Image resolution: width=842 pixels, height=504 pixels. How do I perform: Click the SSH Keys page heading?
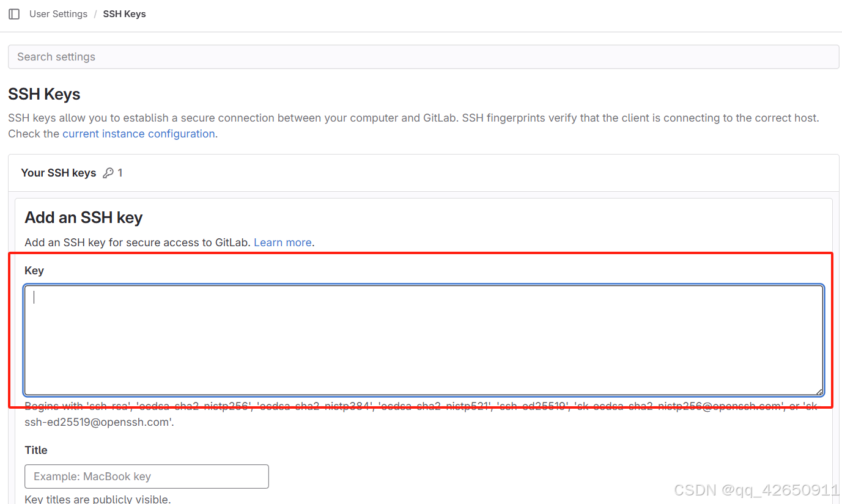point(43,94)
